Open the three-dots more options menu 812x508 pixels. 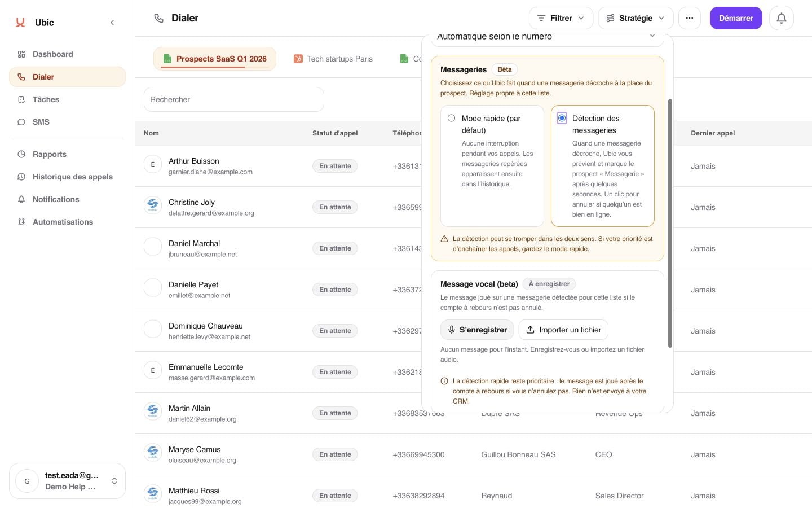[x=689, y=18]
